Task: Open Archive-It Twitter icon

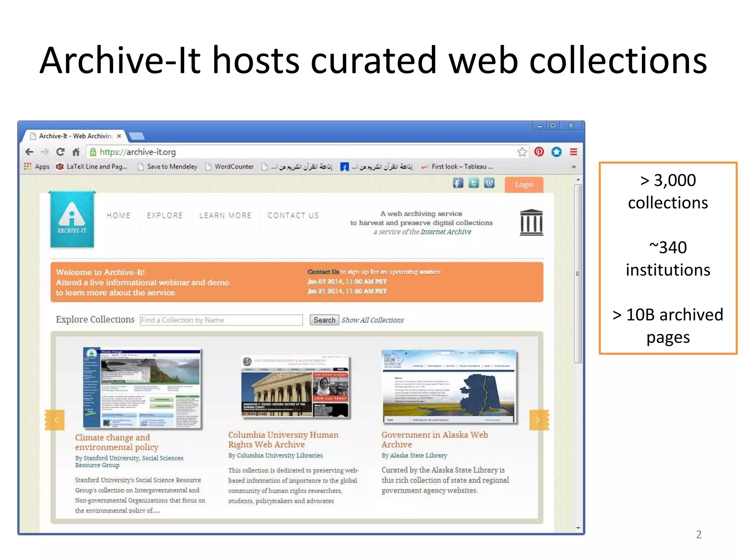Action: (x=473, y=183)
